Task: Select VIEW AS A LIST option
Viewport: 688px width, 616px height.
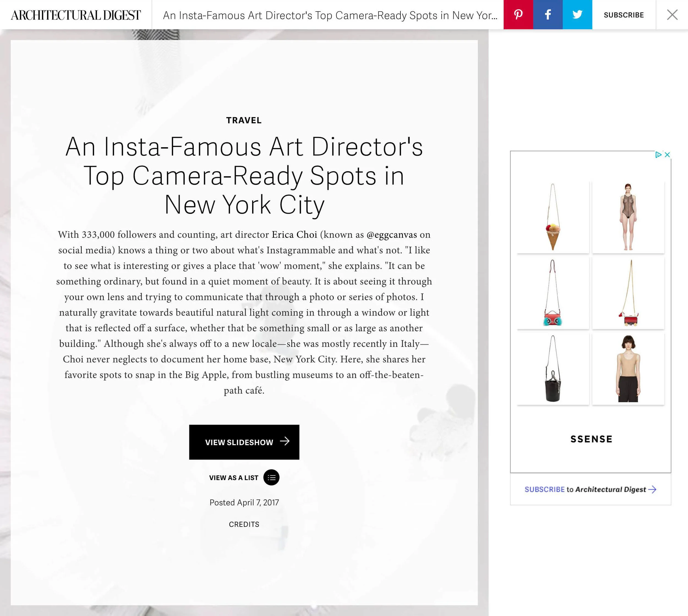Action: [x=234, y=478]
